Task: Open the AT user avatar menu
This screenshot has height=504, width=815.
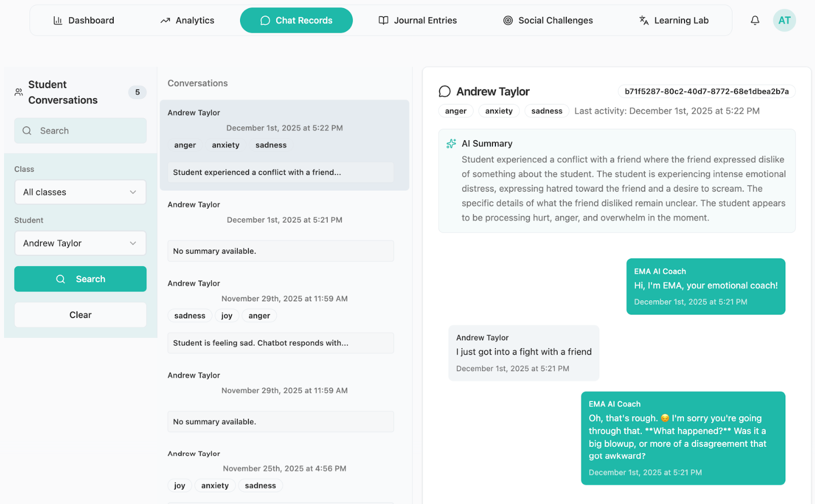Action: pyautogui.click(x=784, y=20)
